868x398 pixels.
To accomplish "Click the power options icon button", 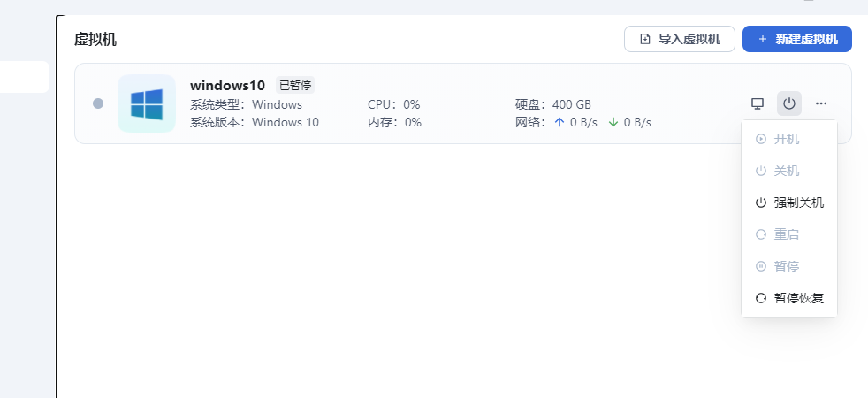I will [x=789, y=103].
